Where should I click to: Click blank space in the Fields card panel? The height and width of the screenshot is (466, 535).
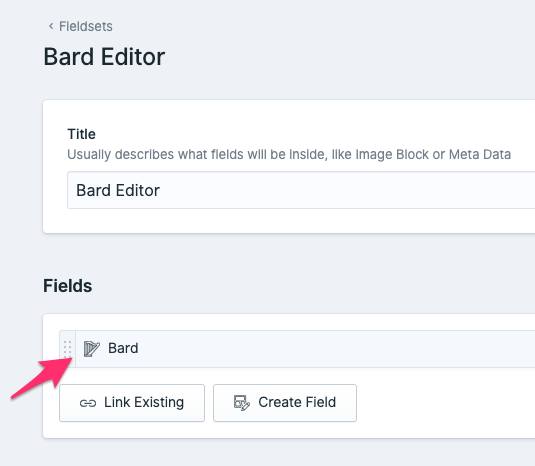444,403
